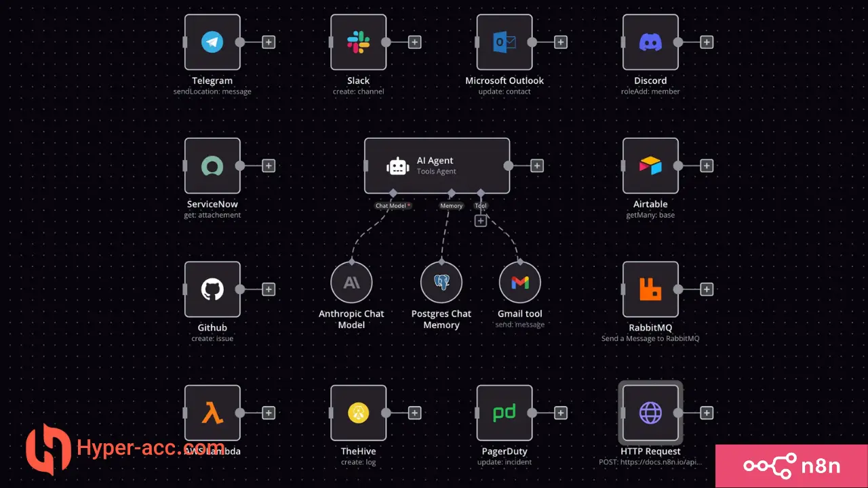Image resolution: width=868 pixels, height=488 pixels.
Task: Select the HTTP Request globe node
Action: tap(650, 413)
